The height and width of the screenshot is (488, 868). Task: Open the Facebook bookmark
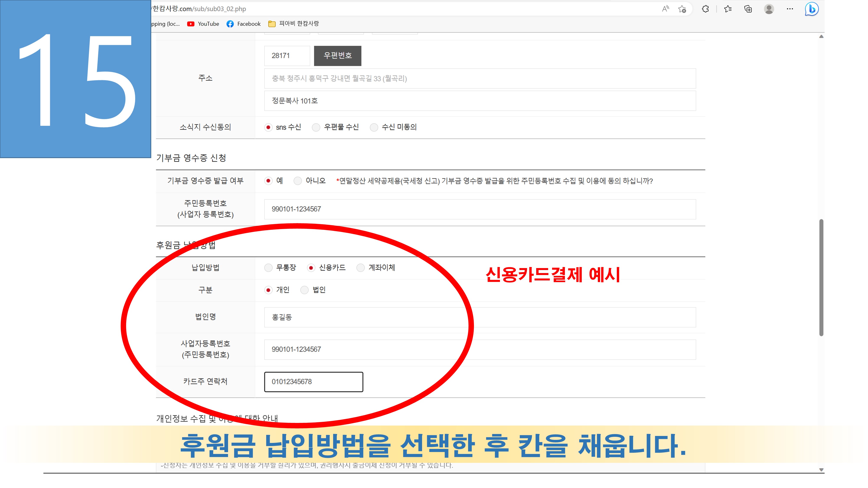pyautogui.click(x=244, y=24)
